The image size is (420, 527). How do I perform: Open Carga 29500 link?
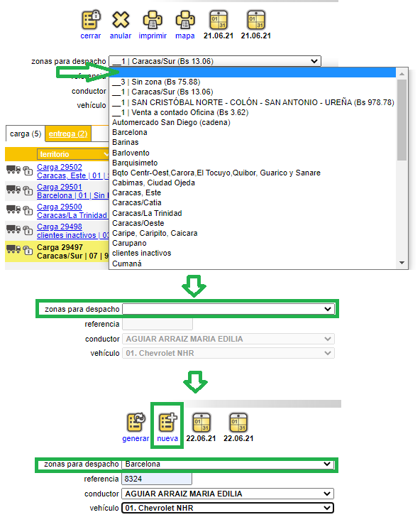coord(60,207)
